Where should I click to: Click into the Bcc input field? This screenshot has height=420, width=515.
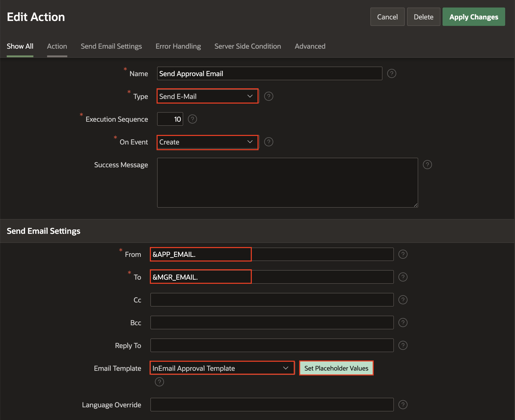click(x=272, y=323)
